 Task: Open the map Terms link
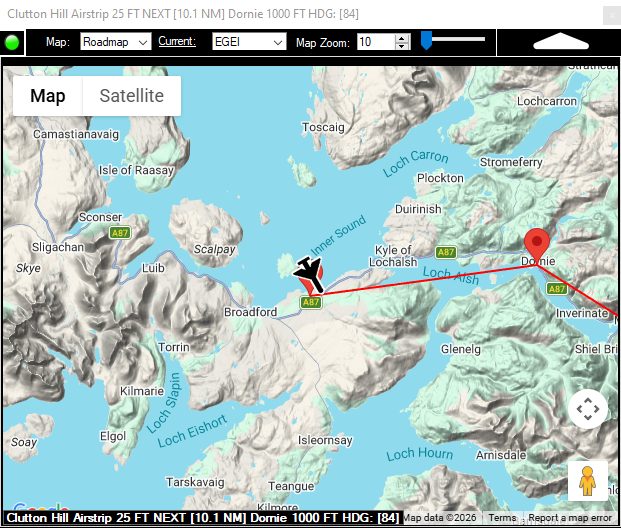click(502, 518)
